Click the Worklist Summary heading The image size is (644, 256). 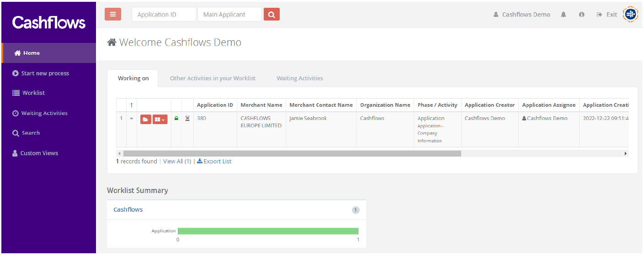pos(138,190)
